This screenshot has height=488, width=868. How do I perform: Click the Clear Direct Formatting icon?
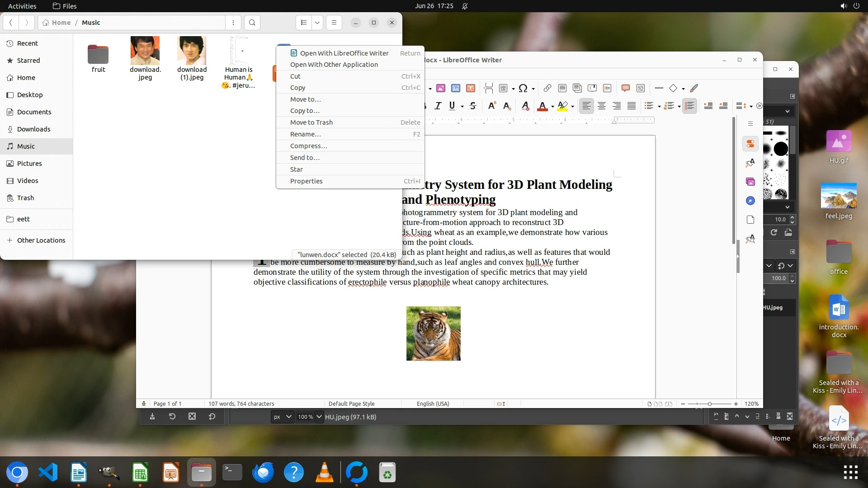click(525, 106)
